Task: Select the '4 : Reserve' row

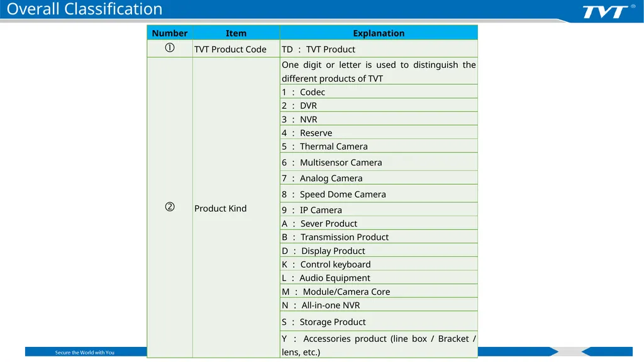Action: pyautogui.click(x=379, y=132)
